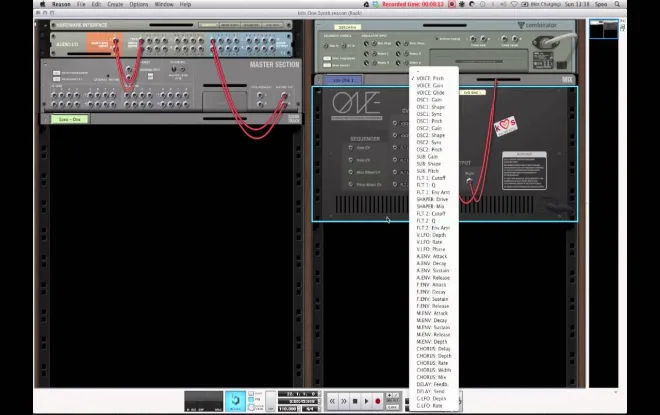Select fourth Hardware Interface tab button
This screenshot has height=415, width=660.
click(x=272, y=25)
